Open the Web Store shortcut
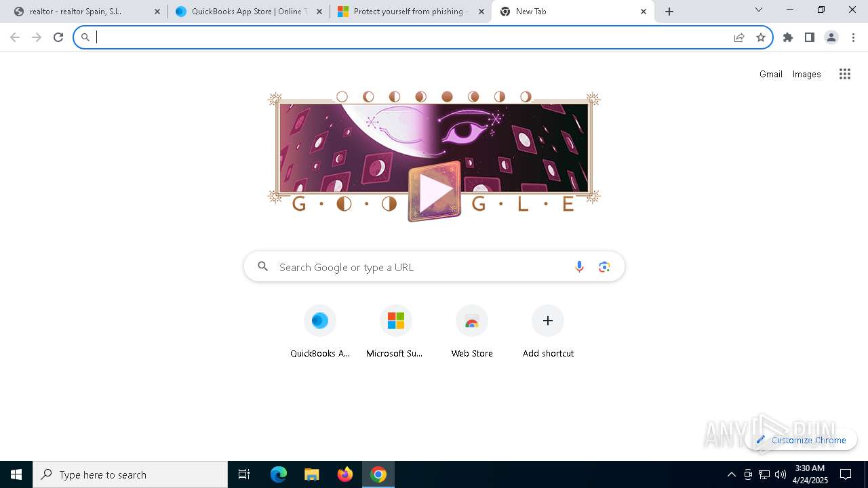This screenshot has height=488, width=868. click(472, 332)
